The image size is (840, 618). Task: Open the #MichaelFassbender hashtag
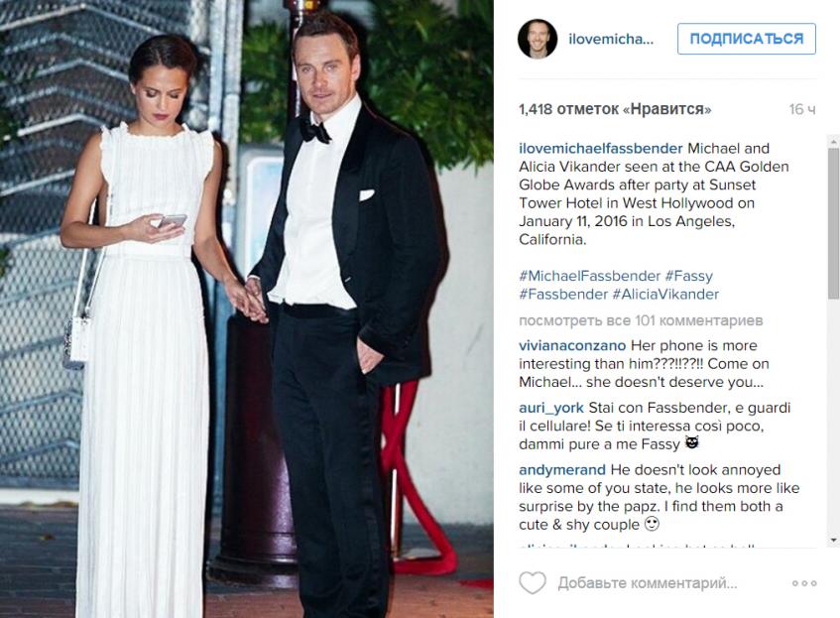pyautogui.click(x=589, y=276)
